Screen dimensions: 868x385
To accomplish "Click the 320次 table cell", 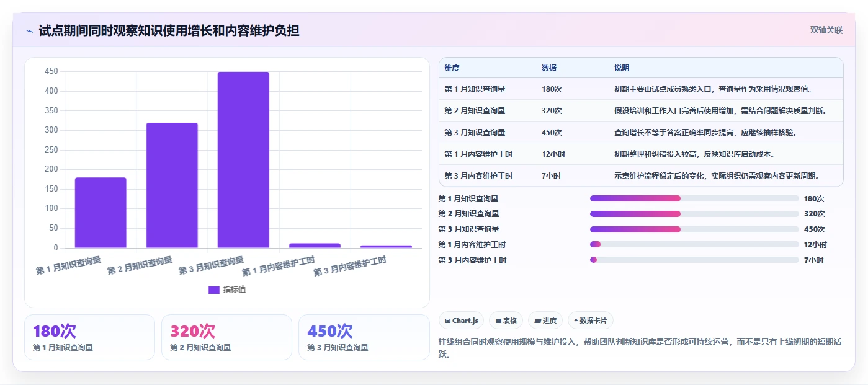I will click(552, 111).
